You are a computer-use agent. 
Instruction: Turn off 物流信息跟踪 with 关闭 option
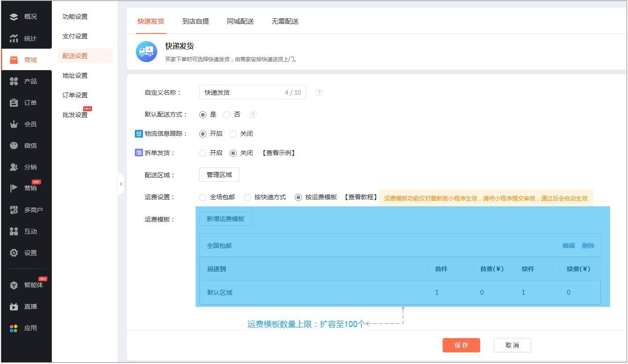[x=233, y=134]
